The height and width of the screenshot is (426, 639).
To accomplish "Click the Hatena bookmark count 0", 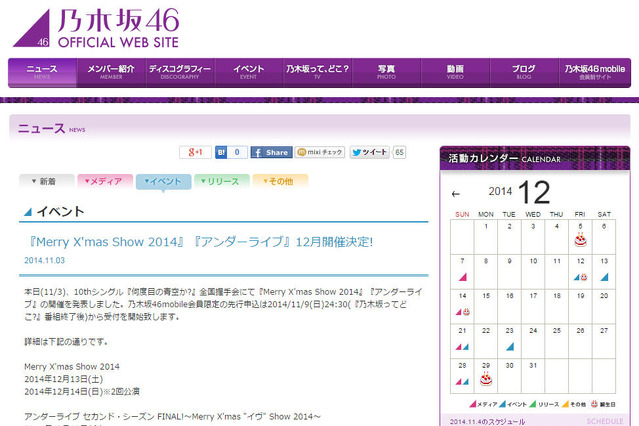I will tap(237, 152).
